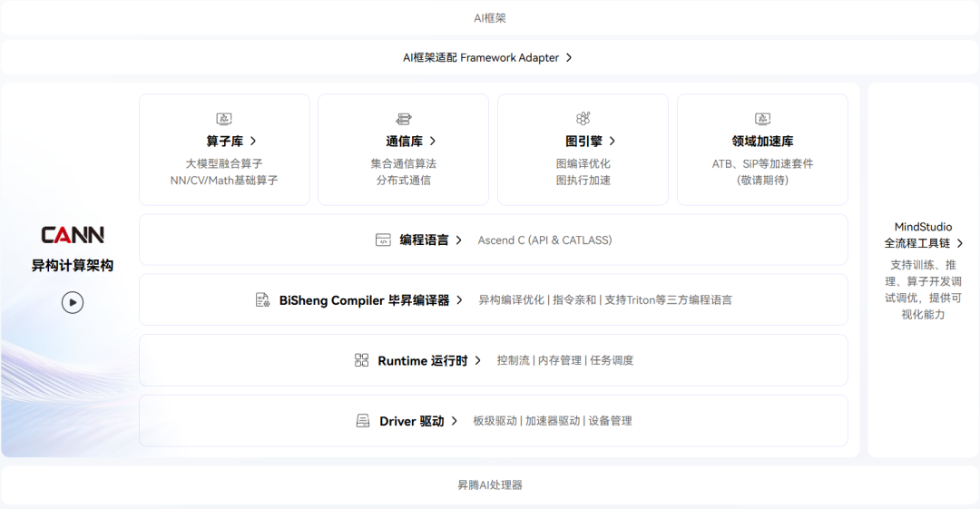This screenshot has height=509, width=980.
Task: Open the 编程语言 title link
Action: click(425, 240)
